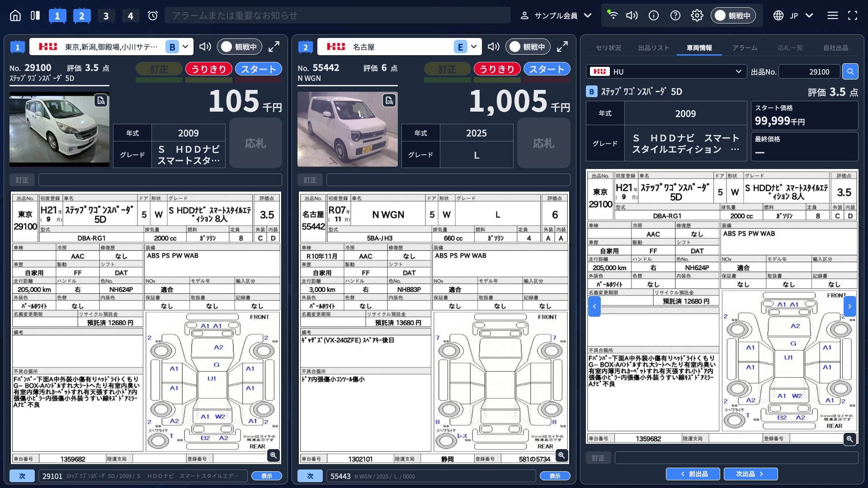This screenshot has height=488, width=868.
Task: Toggle screen layout number 3
Action: click(x=106, y=16)
